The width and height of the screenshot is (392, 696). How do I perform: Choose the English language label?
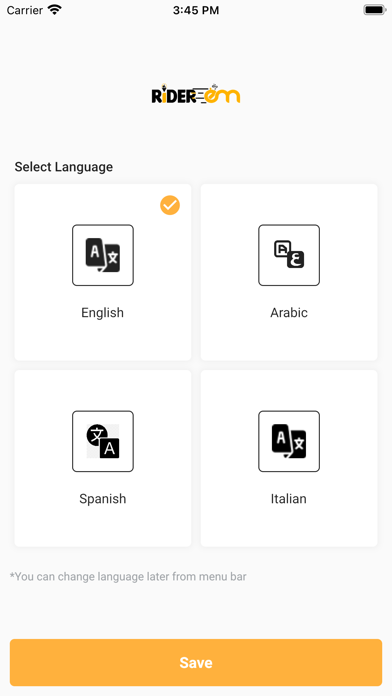(x=103, y=312)
